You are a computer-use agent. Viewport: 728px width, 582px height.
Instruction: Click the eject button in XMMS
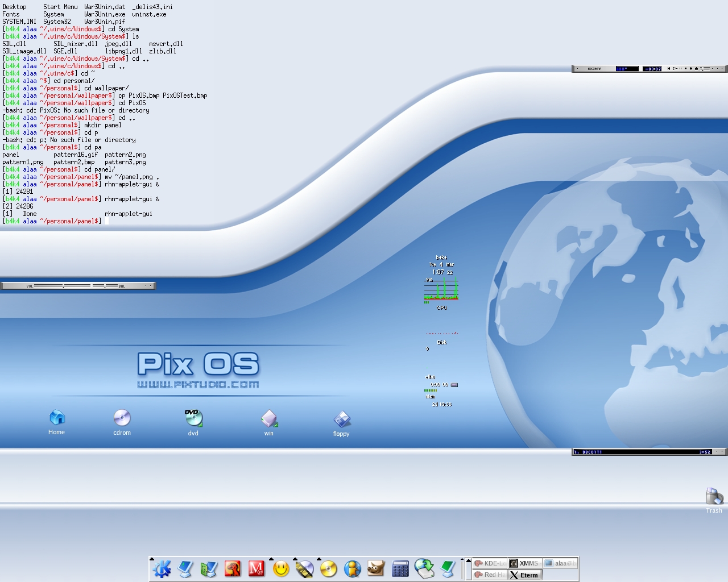coord(696,68)
